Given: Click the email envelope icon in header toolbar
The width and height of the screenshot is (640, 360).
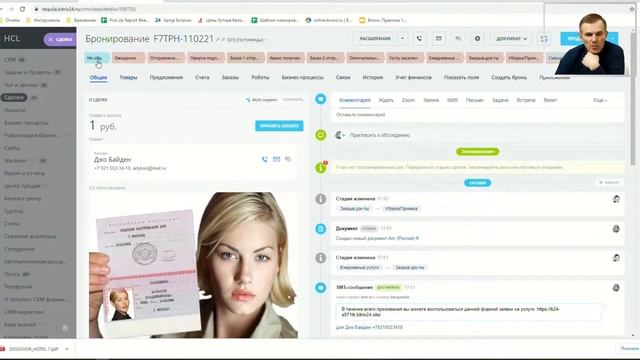Looking at the screenshot, I should [439, 38].
